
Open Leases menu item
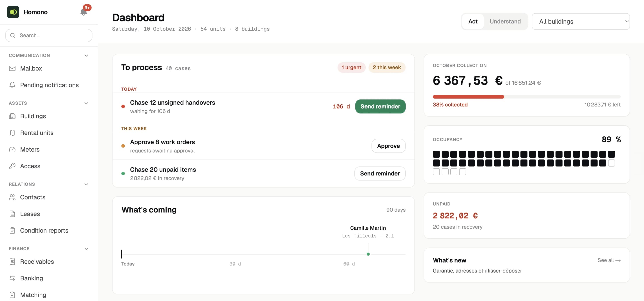pos(49,214)
